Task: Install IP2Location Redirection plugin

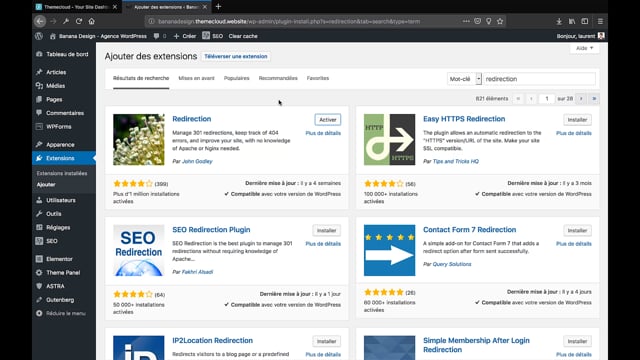Action: (327, 341)
